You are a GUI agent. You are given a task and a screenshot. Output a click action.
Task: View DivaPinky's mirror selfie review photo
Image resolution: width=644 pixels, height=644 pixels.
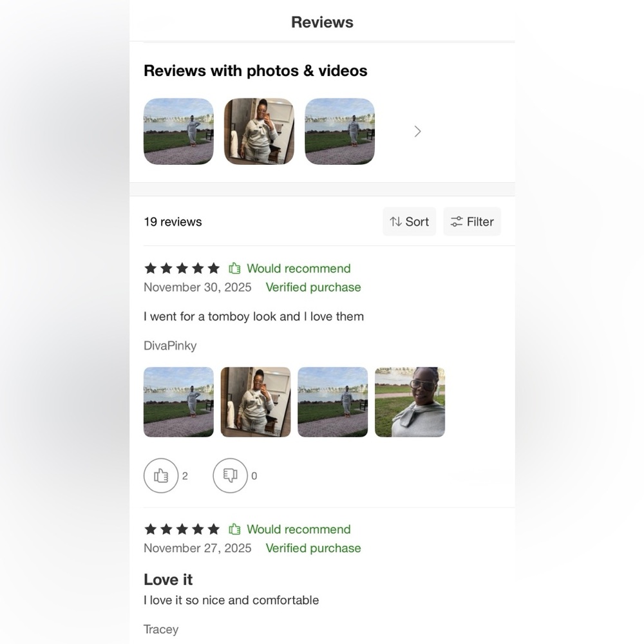click(256, 402)
